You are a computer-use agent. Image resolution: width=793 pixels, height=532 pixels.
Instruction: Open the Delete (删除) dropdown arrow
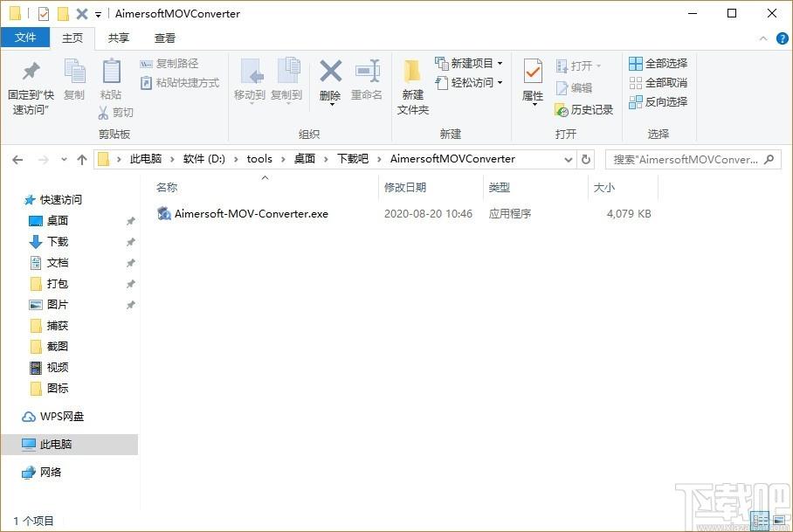click(x=332, y=105)
